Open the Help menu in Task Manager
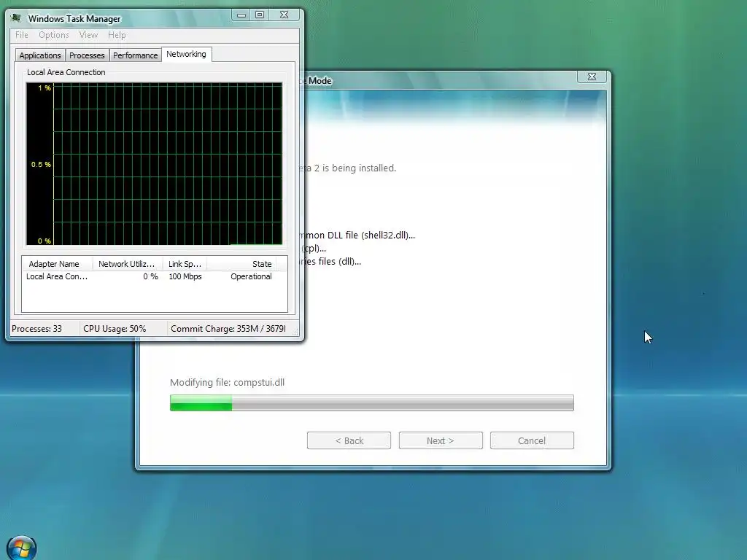The width and height of the screenshot is (747, 560). [x=117, y=35]
